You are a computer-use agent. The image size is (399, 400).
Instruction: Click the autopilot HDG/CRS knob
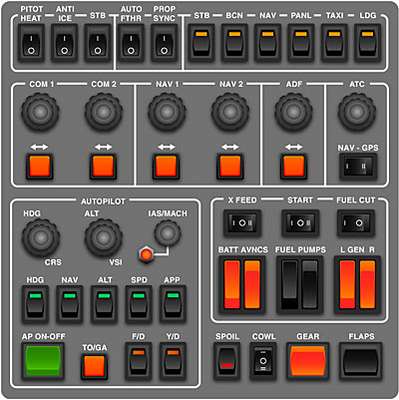pyautogui.click(x=41, y=238)
